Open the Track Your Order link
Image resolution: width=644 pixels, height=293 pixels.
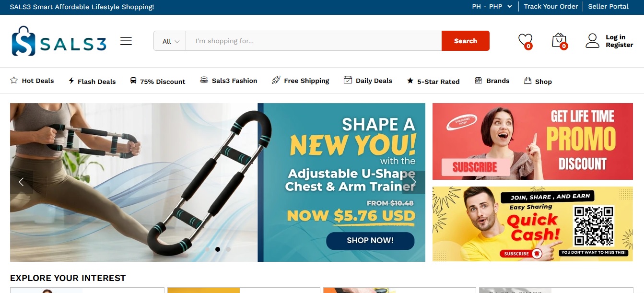[551, 7]
